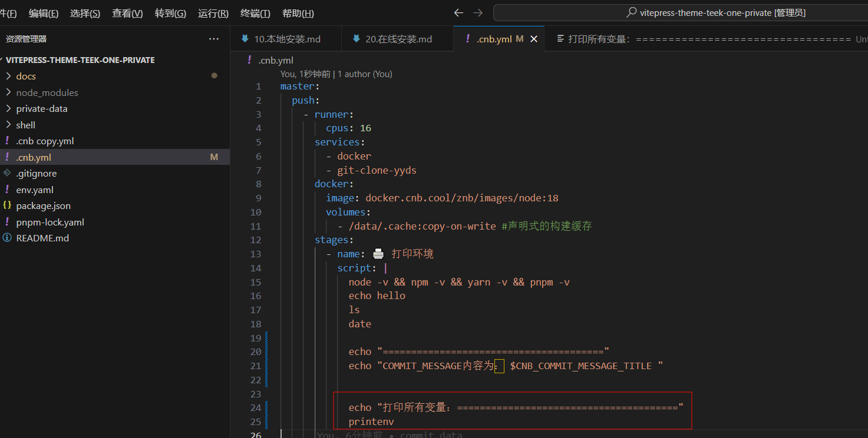The height and width of the screenshot is (438, 868).
Task: Click the .cnb copy.yml file icon
Action: pyautogui.click(x=7, y=141)
